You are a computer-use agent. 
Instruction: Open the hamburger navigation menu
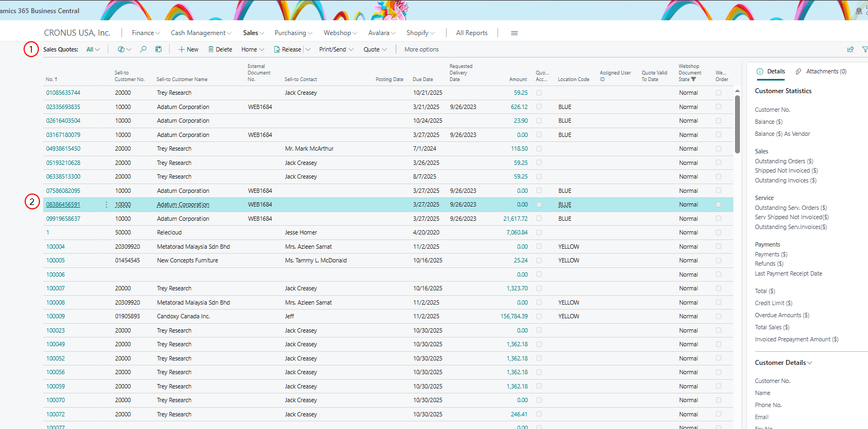coord(514,33)
